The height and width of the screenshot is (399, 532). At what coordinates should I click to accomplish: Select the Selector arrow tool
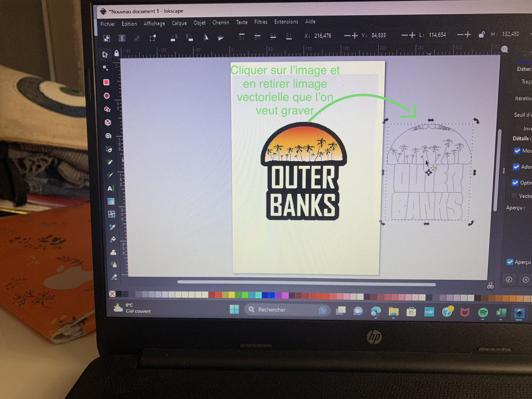(105, 54)
